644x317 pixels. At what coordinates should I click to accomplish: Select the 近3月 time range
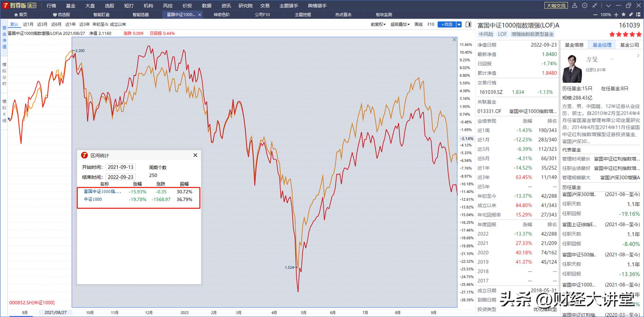pyautogui.click(x=42, y=24)
